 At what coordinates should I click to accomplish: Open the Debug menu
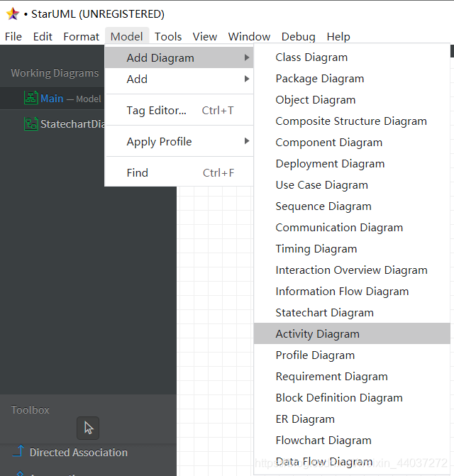(299, 37)
